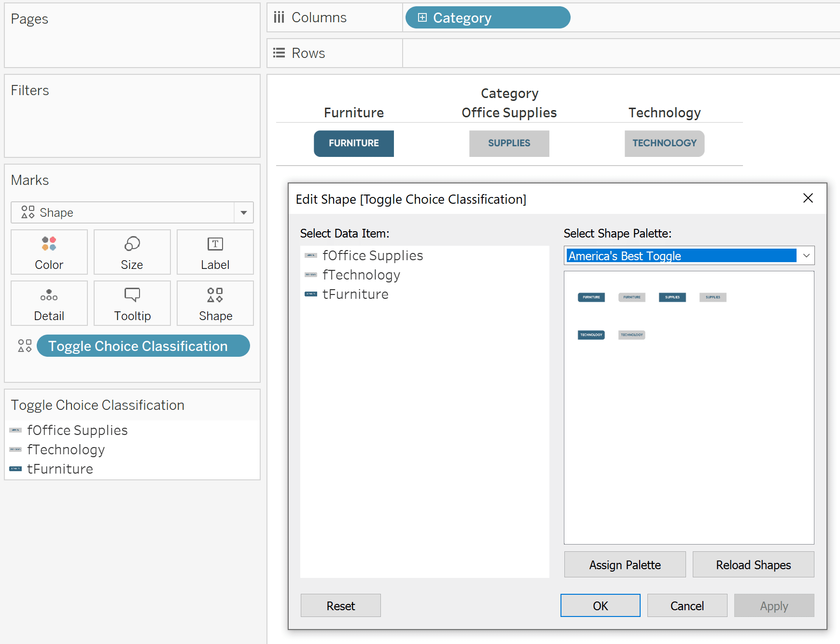Click shape icon beside Toggle Choice Classification pill
Screen dimensions: 840x644
tap(25, 346)
